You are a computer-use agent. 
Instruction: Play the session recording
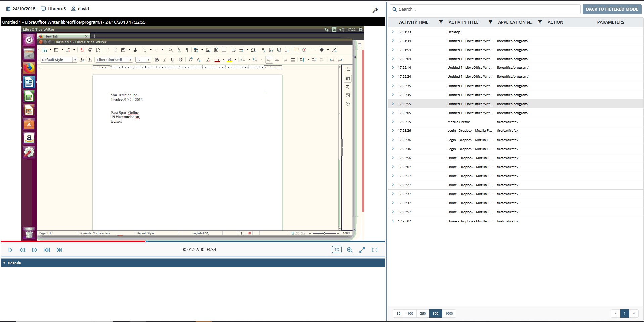tap(10, 250)
